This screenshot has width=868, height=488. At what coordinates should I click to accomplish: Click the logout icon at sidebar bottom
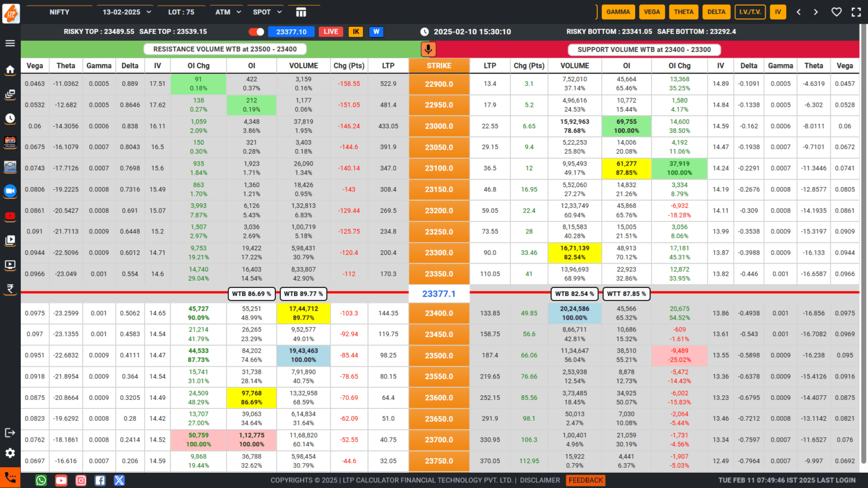point(10,432)
